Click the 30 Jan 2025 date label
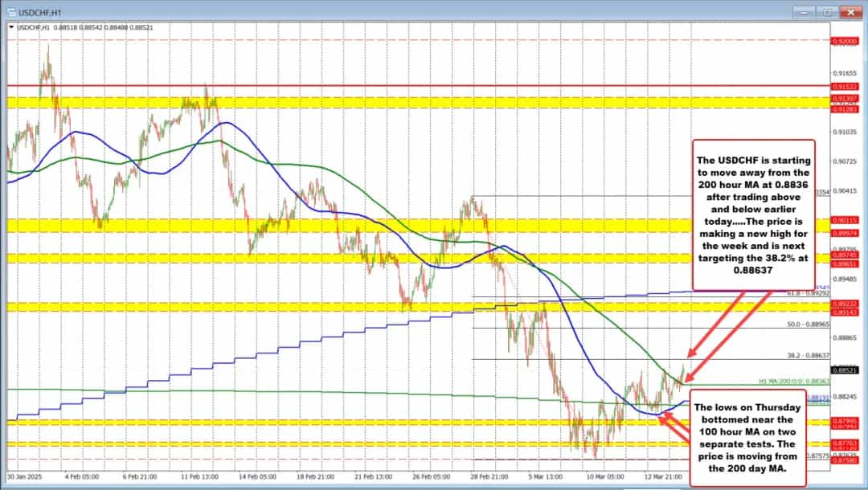 [24, 475]
